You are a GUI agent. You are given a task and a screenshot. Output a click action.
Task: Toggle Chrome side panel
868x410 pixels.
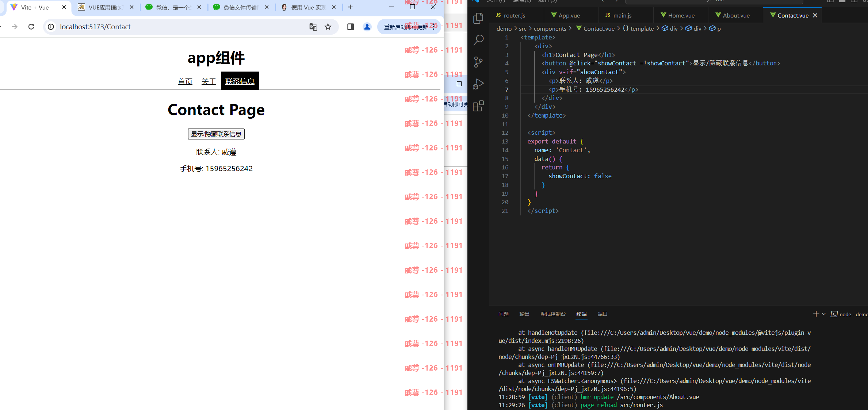click(351, 27)
